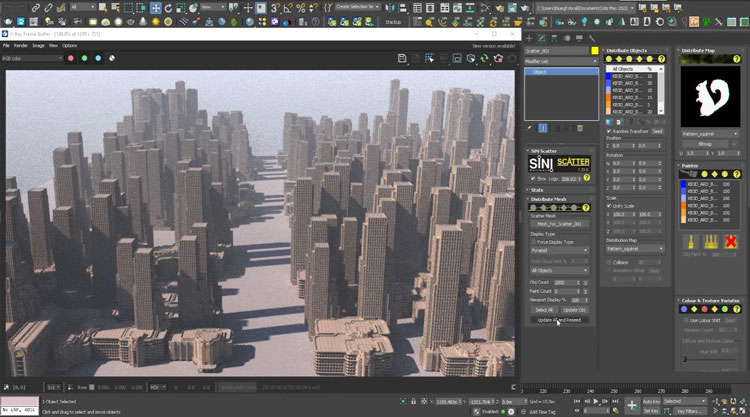750x417 pixels.
Task: Open the File menu in V-Ray Frame Buffer
Action: coord(6,45)
